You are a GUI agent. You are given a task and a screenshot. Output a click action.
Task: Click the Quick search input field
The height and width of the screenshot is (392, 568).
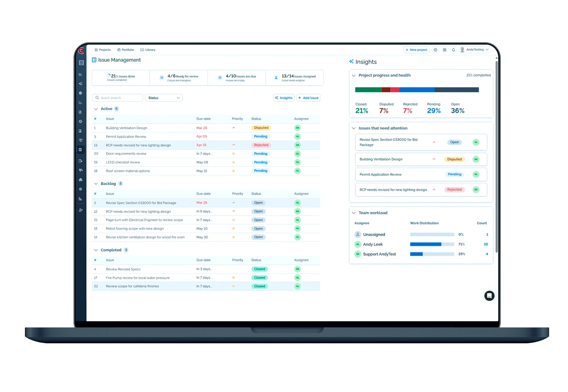point(118,98)
